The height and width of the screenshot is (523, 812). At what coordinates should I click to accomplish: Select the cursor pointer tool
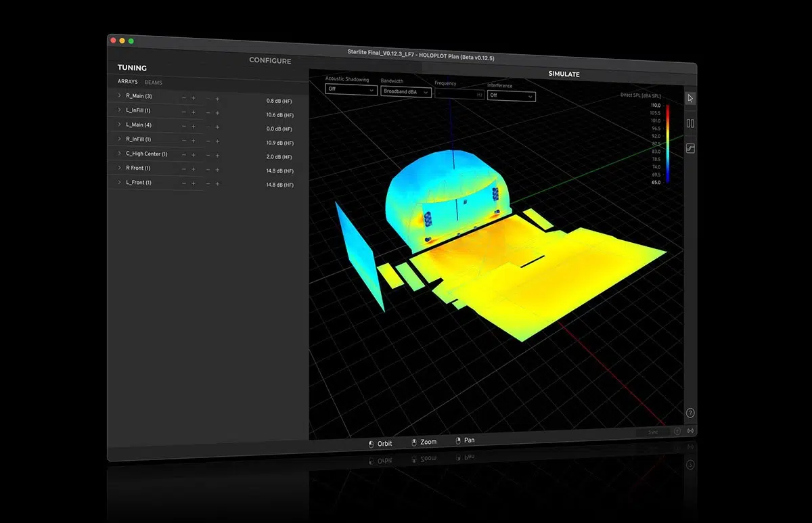[690, 99]
